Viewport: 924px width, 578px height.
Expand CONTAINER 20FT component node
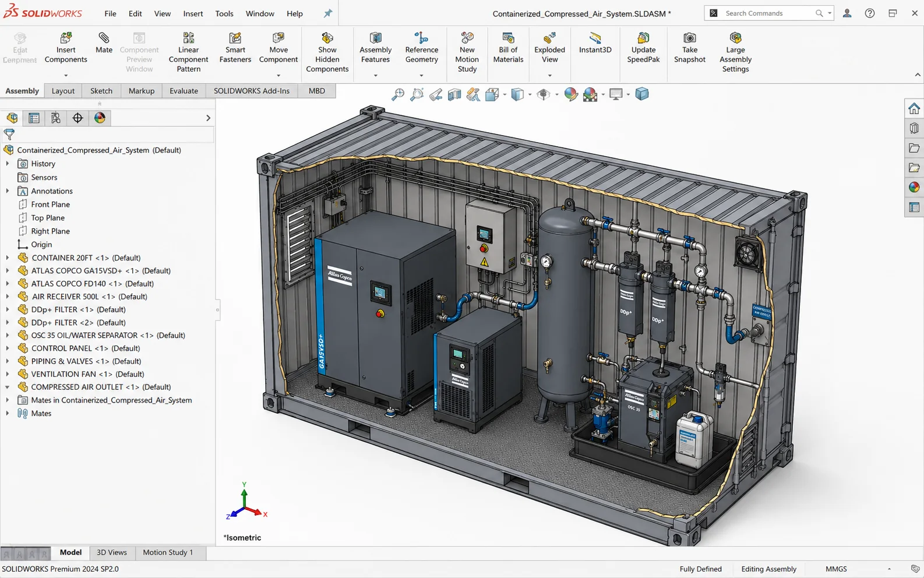point(8,258)
